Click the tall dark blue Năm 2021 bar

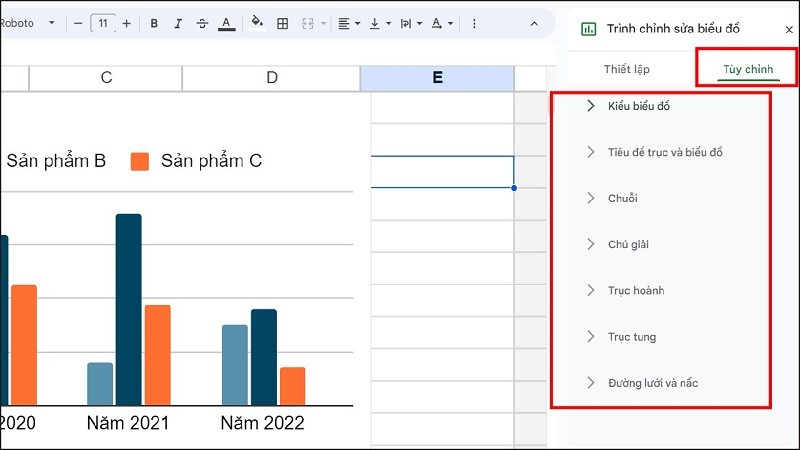coord(129,310)
